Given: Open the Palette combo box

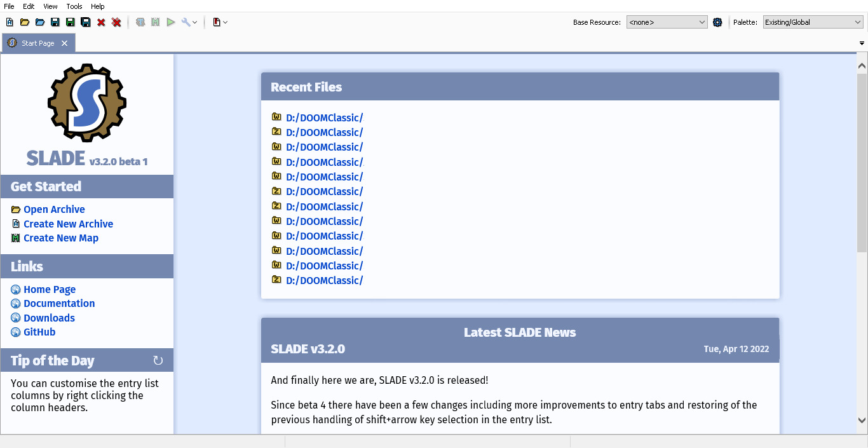Looking at the screenshot, I should coord(813,22).
